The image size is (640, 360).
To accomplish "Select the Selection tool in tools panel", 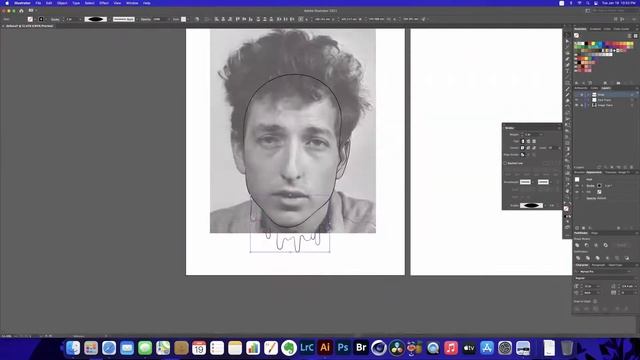I will (x=567, y=35).
